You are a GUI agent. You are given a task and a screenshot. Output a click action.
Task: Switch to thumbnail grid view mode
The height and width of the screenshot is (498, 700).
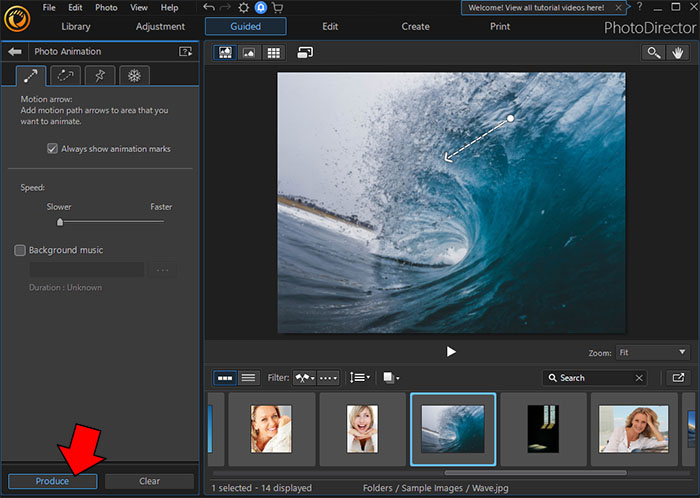tap(273, 52)
